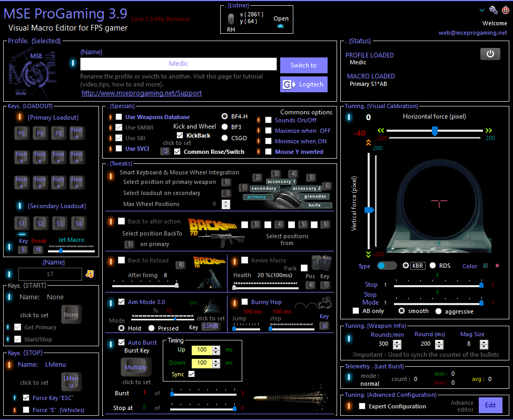Screen dimensions: 513x420
Task: Set the START key None button
Action: click(x=71, y=315)
